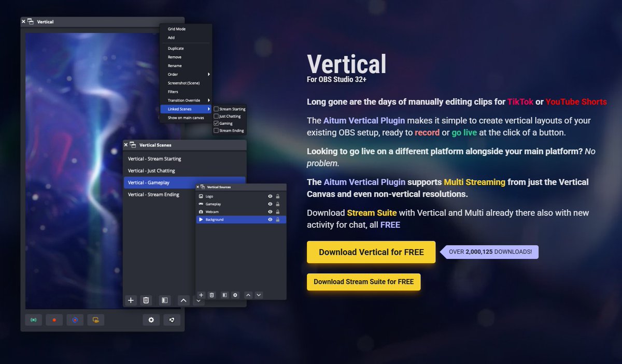Screen dimensions: 622x364
Task: Toggle lock on the Gameplay source
Action: [278, 205]
